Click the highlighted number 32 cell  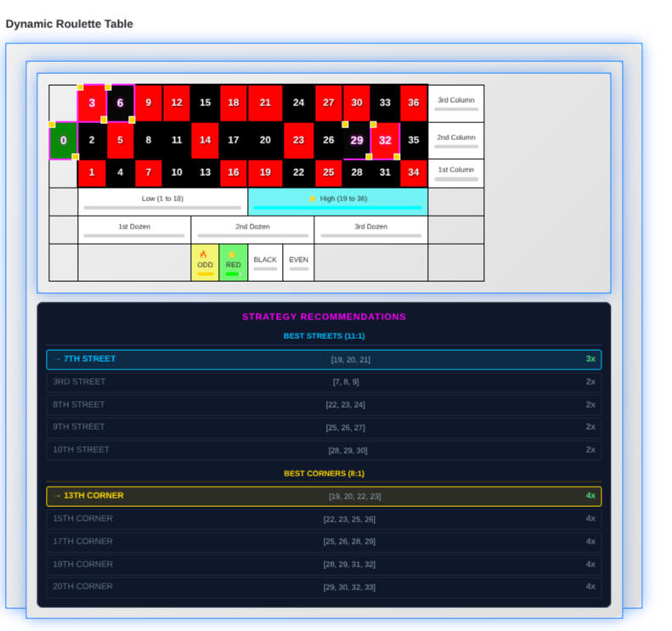(385, 140)
